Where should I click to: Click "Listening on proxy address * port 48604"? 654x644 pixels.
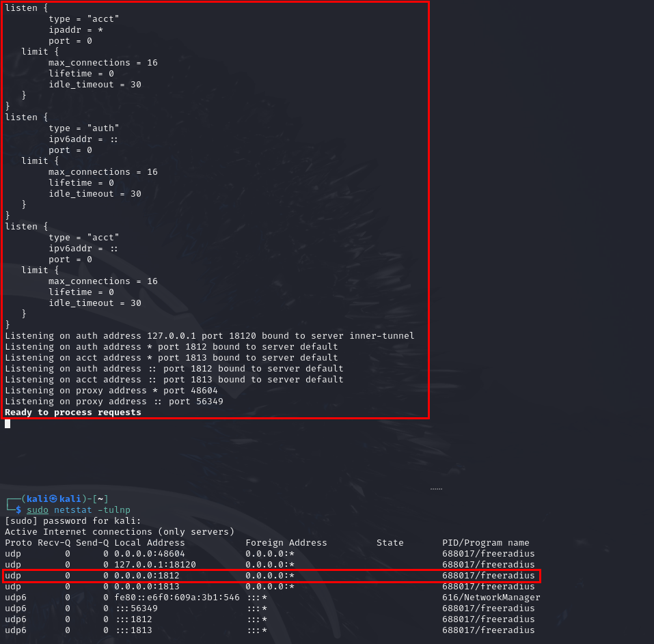[111, 391]
